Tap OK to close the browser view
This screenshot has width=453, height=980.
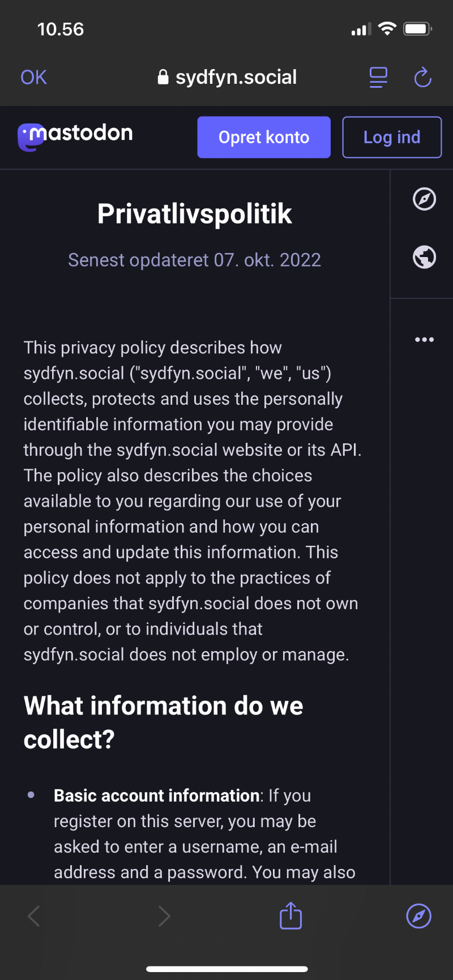click(33, 78)
